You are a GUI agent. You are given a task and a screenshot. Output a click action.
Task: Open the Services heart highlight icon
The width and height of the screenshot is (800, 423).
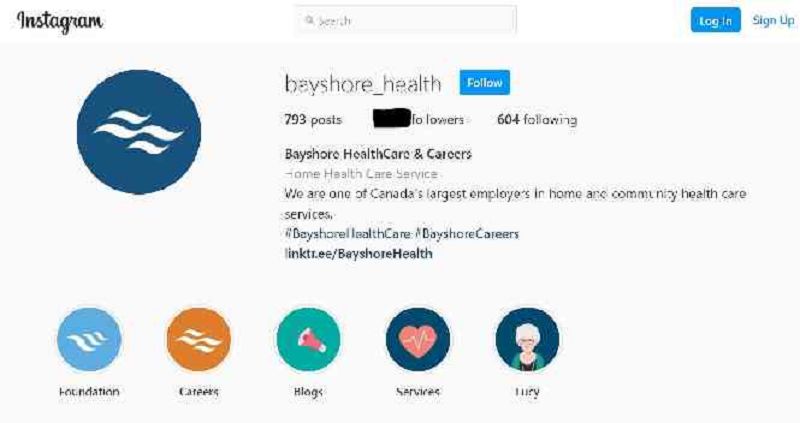pyautogui.click(x=418, y=339)
